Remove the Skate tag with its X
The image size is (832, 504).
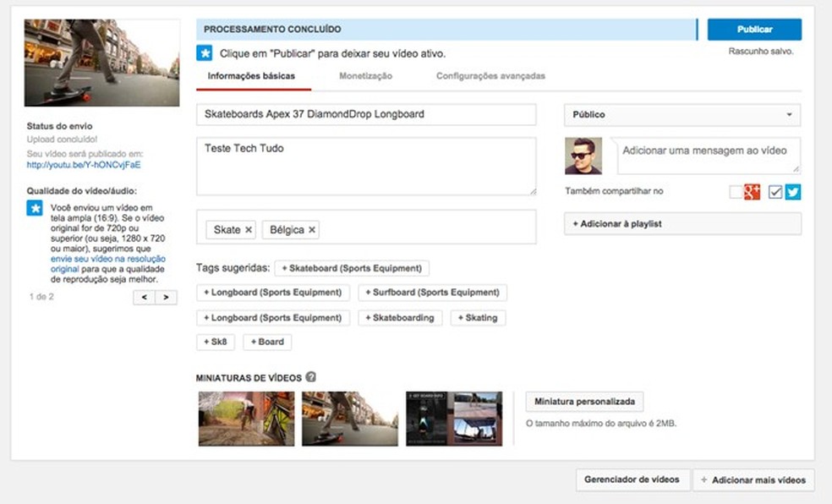(249, 230)
